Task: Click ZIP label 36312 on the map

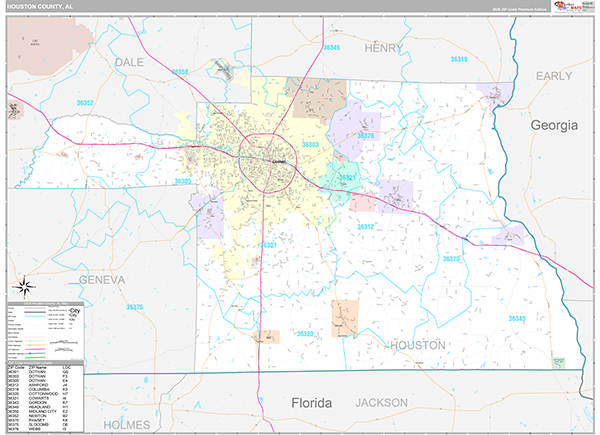Action: coord(365,227)
